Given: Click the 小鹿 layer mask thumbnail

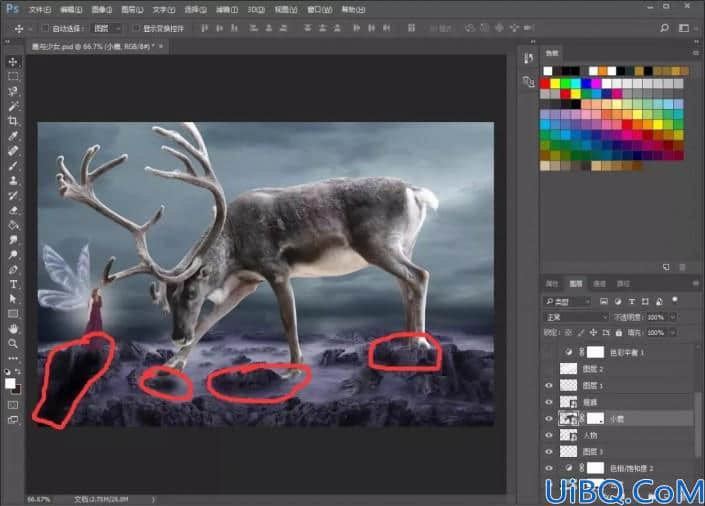Looking at the screenshot, I should [x=596, y=419].
